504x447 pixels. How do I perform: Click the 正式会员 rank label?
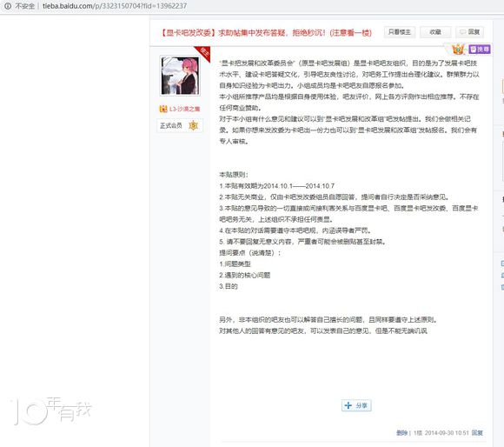click(171, 126)
